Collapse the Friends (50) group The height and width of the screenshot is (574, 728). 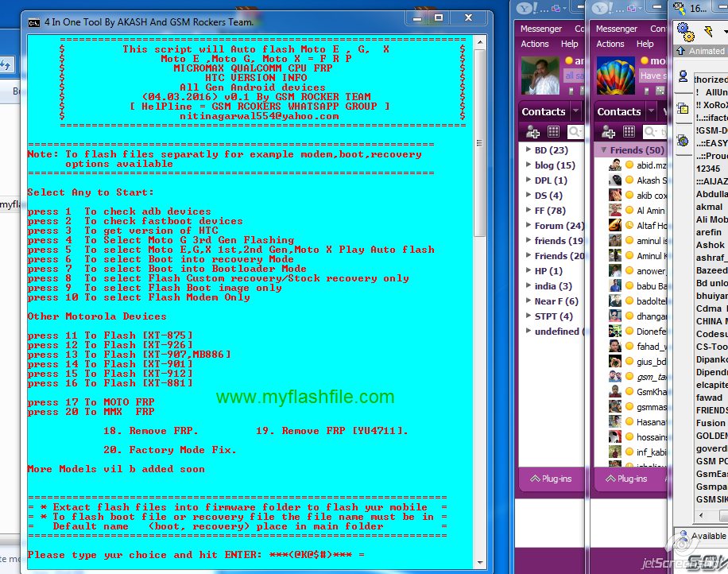point(603,150)
